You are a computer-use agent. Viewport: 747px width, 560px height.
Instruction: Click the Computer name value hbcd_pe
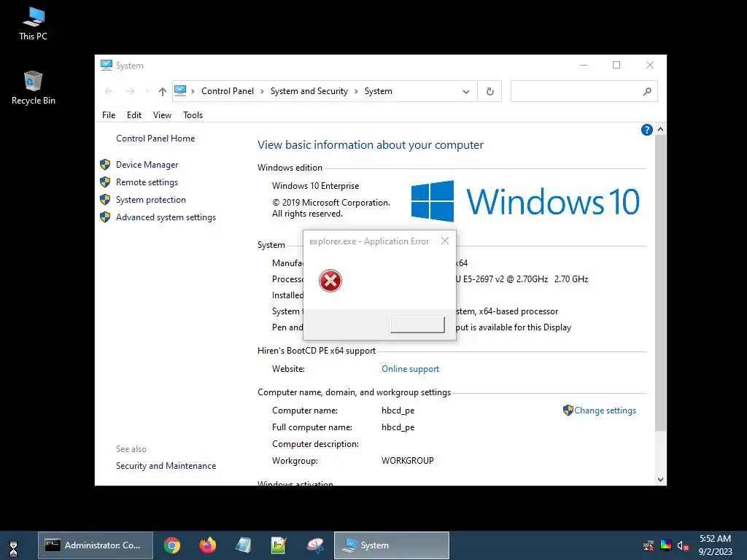tap(398, 411)
